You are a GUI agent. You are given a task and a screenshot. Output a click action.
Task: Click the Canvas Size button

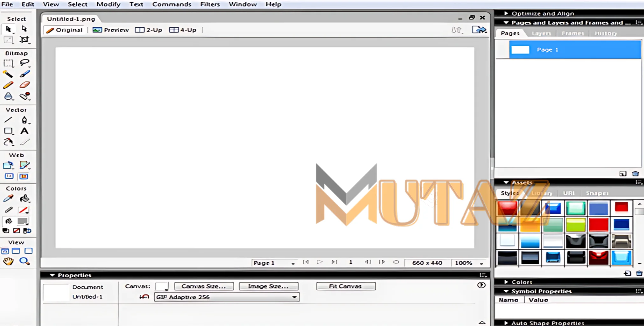point(204,286)
